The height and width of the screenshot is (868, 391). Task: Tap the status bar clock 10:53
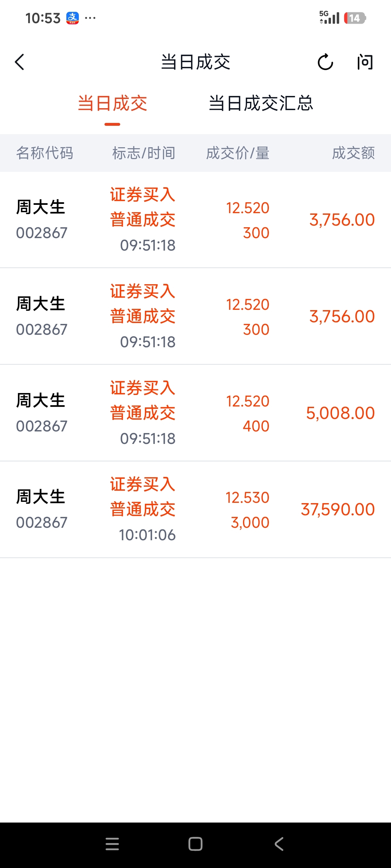point(43,18)
